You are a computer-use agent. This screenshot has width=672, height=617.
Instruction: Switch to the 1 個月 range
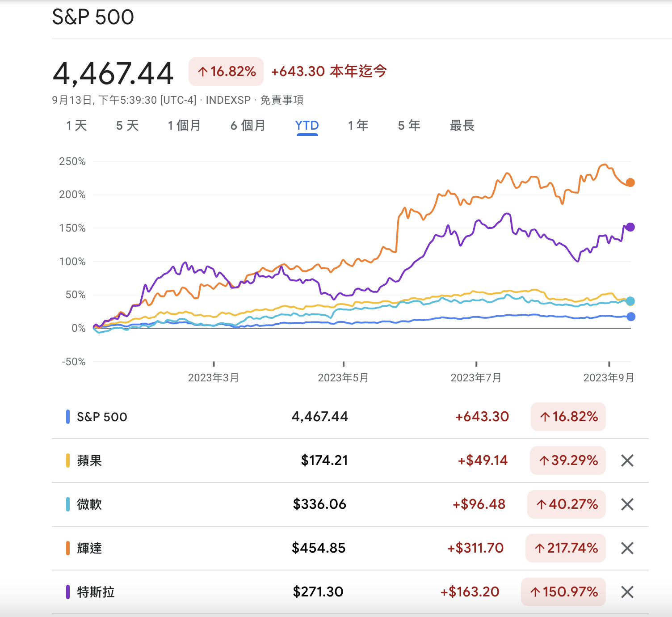click(x=184, y=126)
